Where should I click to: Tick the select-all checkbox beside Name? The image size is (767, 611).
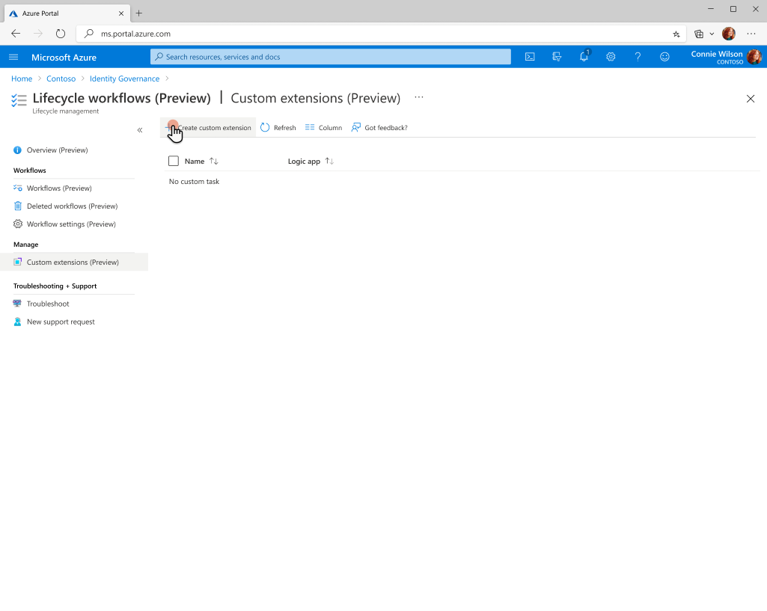click(x=173, y=161)
